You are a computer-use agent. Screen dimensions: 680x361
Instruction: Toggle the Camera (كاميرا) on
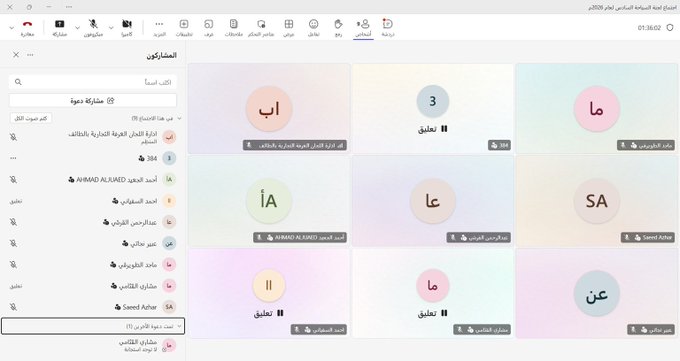pyautogui.click(x=127, y=27)
